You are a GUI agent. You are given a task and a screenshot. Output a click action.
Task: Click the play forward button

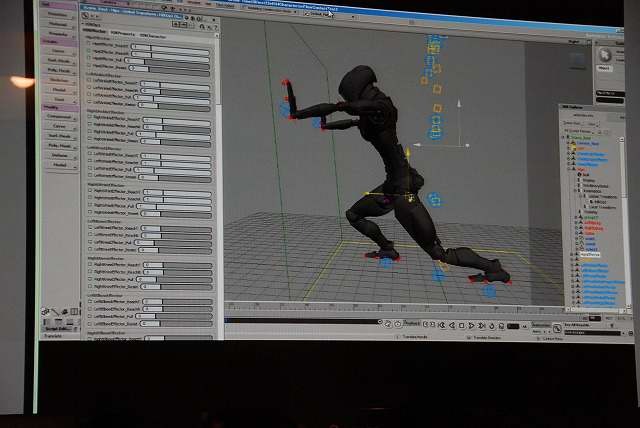pos(471,325)
